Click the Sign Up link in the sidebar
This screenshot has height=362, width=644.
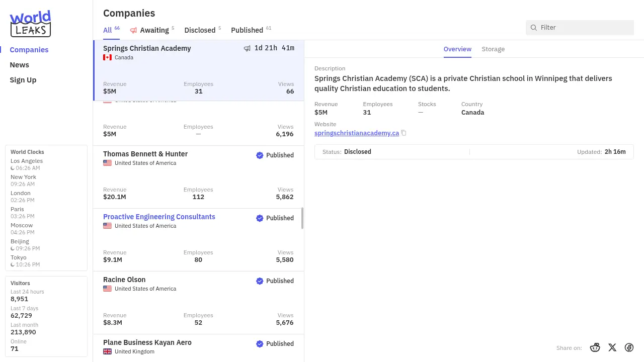click(23, 80)
